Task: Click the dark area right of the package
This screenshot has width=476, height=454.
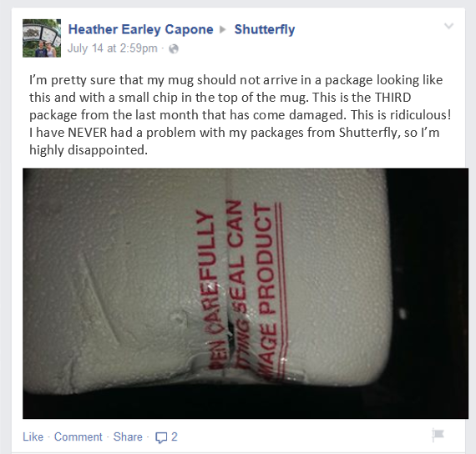Action: coord(428,273)
